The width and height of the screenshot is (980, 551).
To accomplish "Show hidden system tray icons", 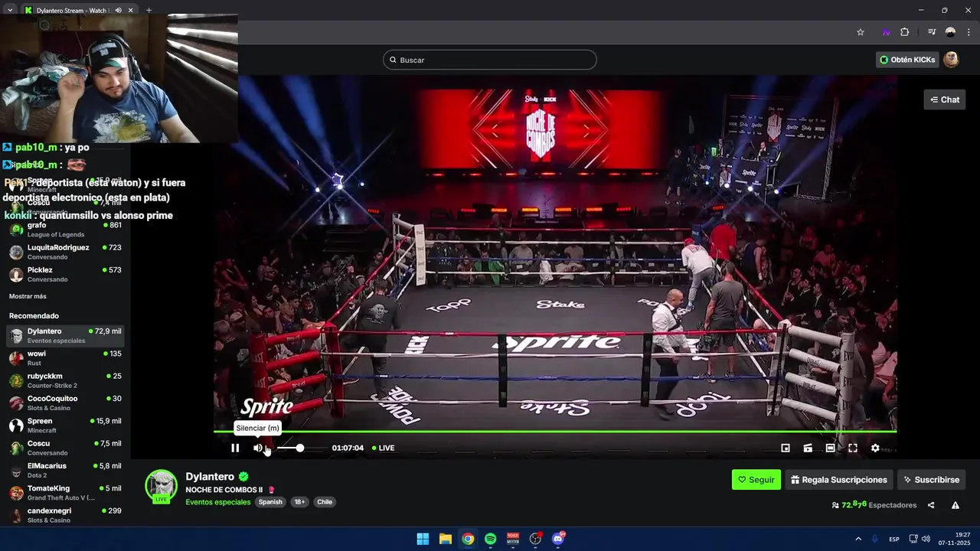I will pos(858,539).
